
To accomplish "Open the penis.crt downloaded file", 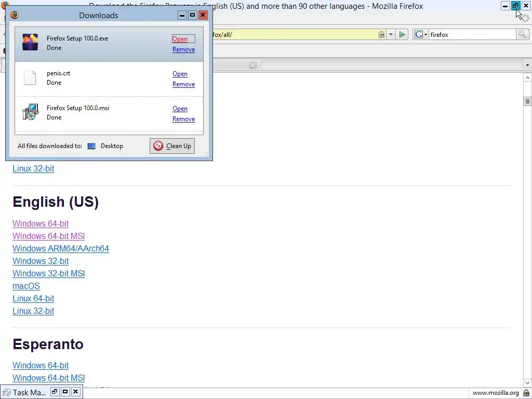I will (x=180, y=74).
